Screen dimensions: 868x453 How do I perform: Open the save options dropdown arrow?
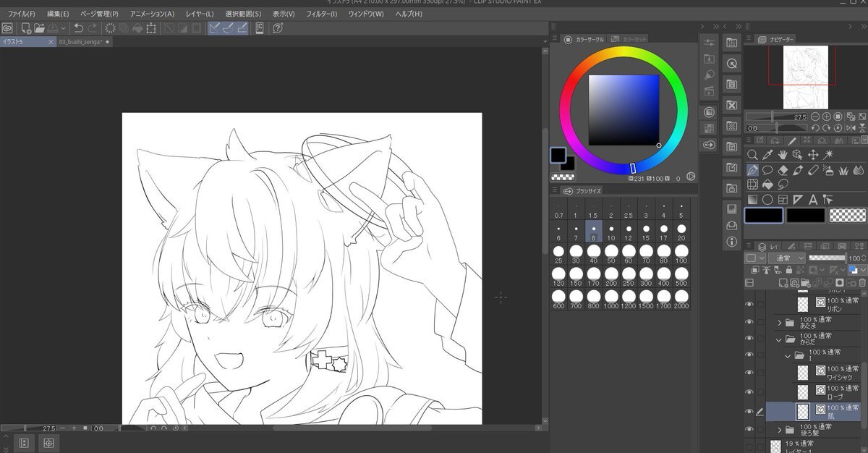(x=64, y=28)
